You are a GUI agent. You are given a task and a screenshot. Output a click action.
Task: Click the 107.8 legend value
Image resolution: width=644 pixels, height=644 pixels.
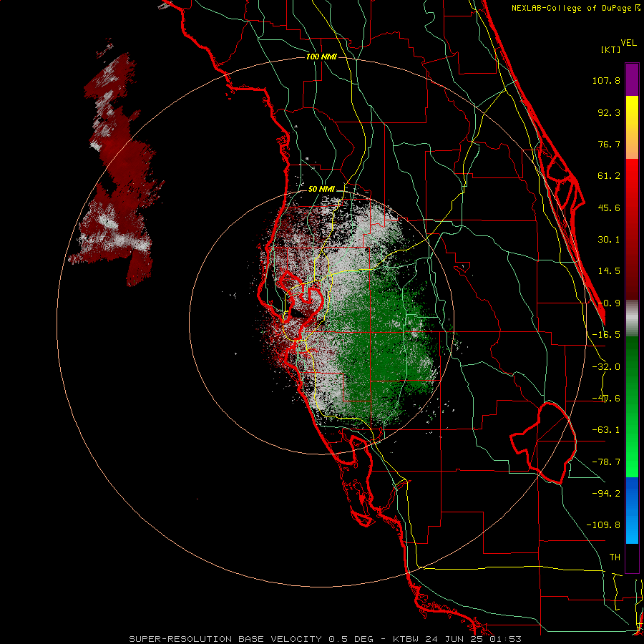point(606,80)
